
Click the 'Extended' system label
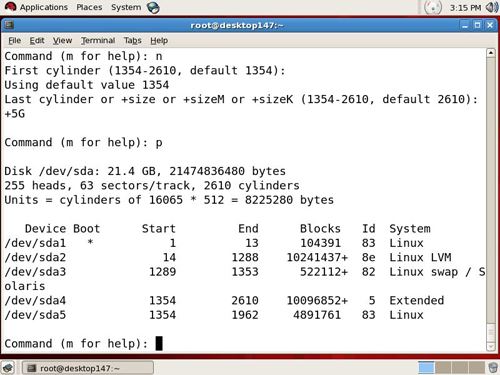tap(417, 300)
